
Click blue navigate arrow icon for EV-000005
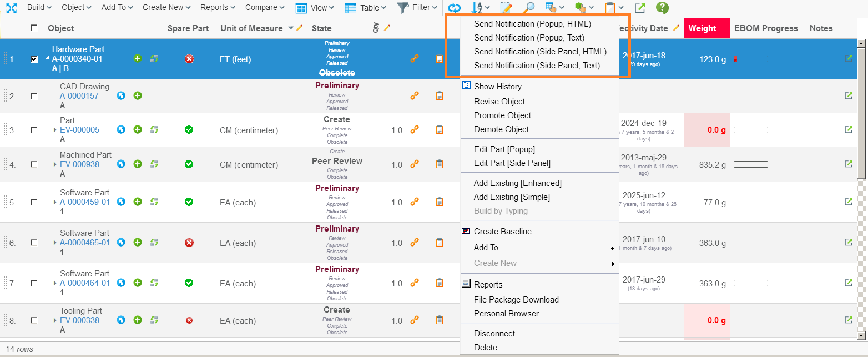(x=121, y=130)
